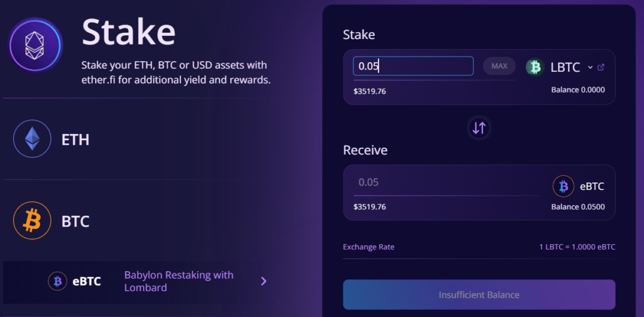Click the Insufficient Balance button
Screen dimensions: 644x317
click(479, 295)
